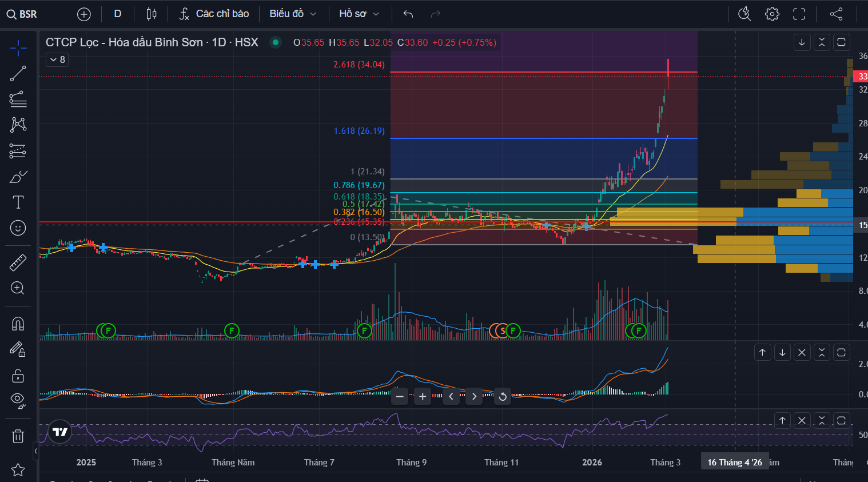Click the compare or add symbol plus icon

(x=84, y=14)
